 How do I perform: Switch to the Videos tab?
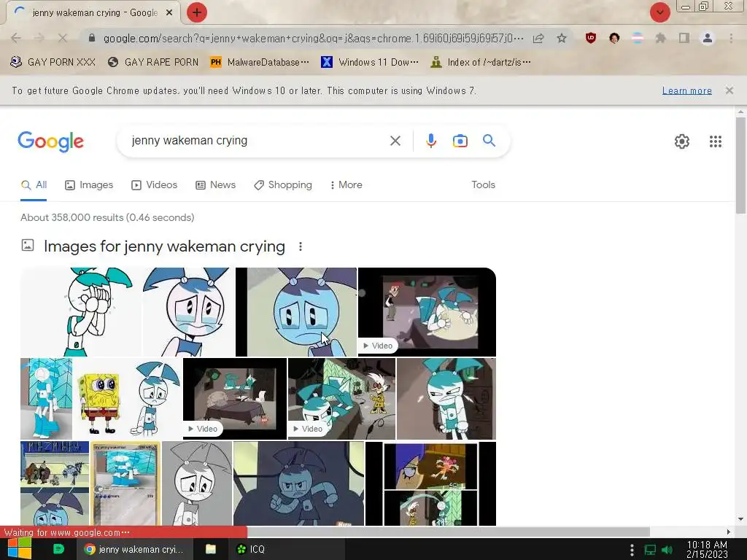155,185
